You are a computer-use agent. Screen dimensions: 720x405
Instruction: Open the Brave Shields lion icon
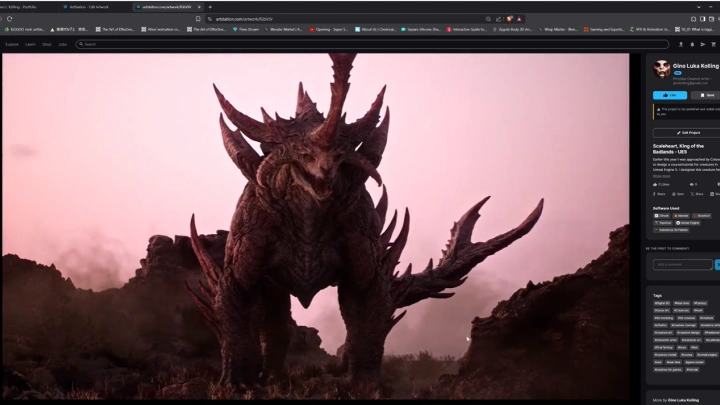pos(510,19)
